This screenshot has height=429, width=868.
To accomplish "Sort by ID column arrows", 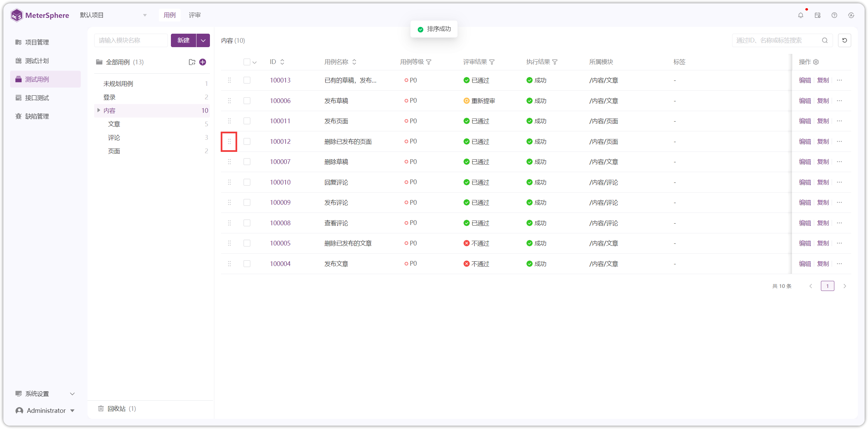I will (x=282, y=62).
